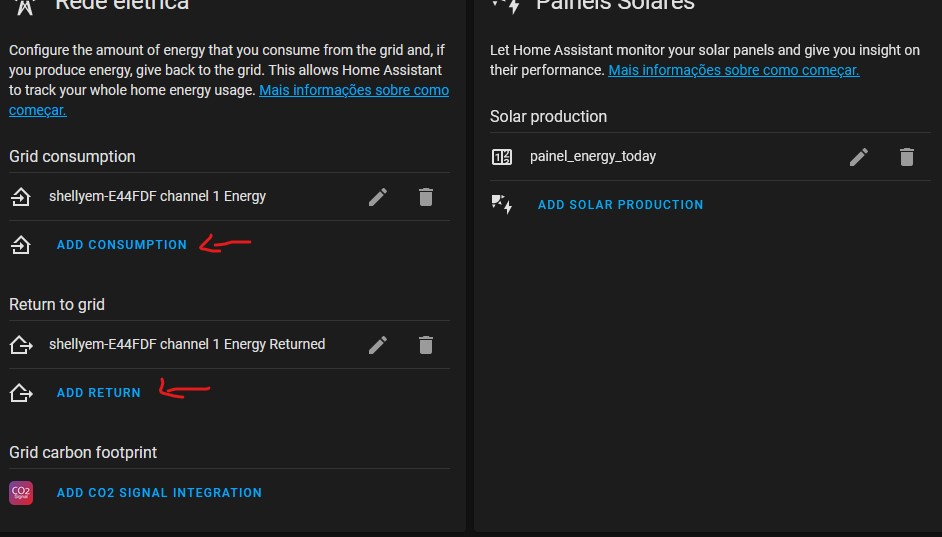942x537 pixels.
Task: Select 'painel_energy_today' text
Action: pyautogui.click(x=593, y=156)
